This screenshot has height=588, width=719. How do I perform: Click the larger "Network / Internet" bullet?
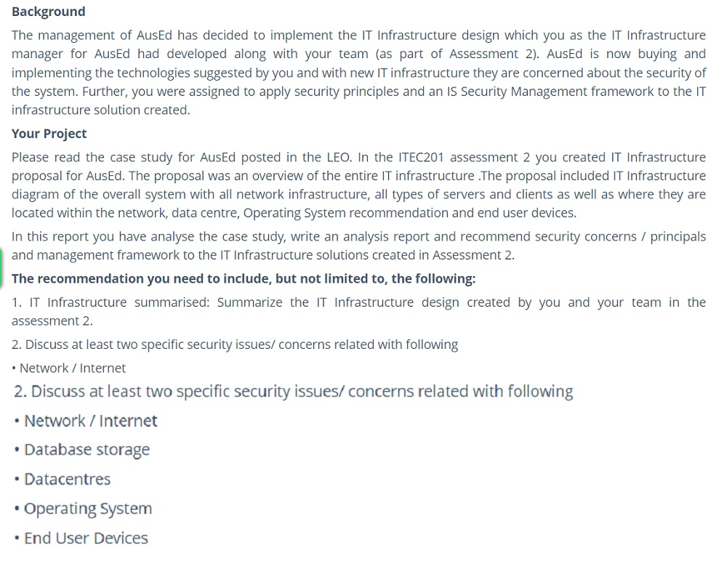[x=90, y=421]
